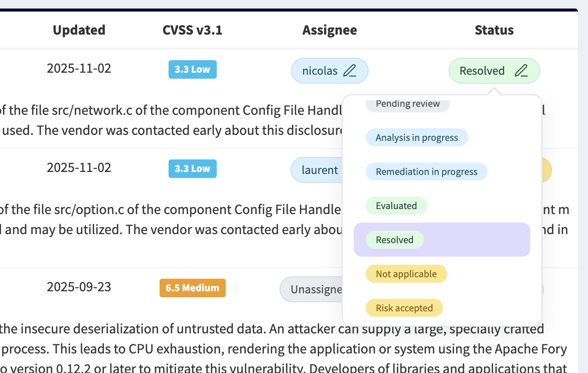Screen dimensions: 588x373
Task: Click the 6.5 Medium severity badge
Action: click(193, 288)
